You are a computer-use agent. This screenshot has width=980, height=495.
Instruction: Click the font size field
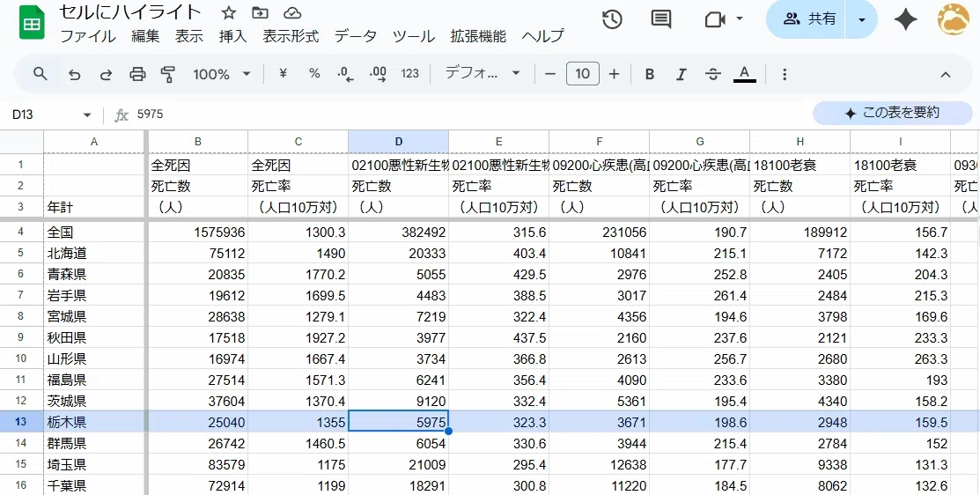583,74
